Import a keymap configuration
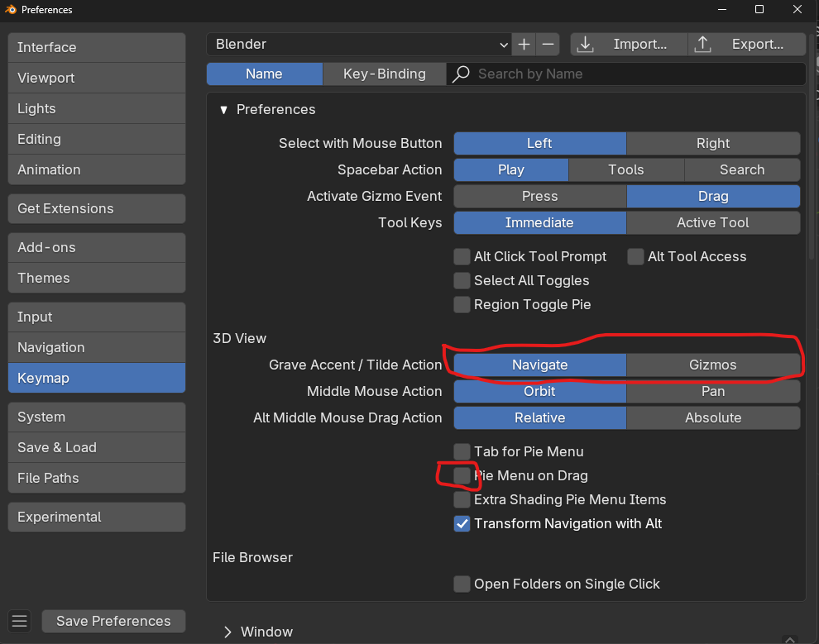 (629, 45)
